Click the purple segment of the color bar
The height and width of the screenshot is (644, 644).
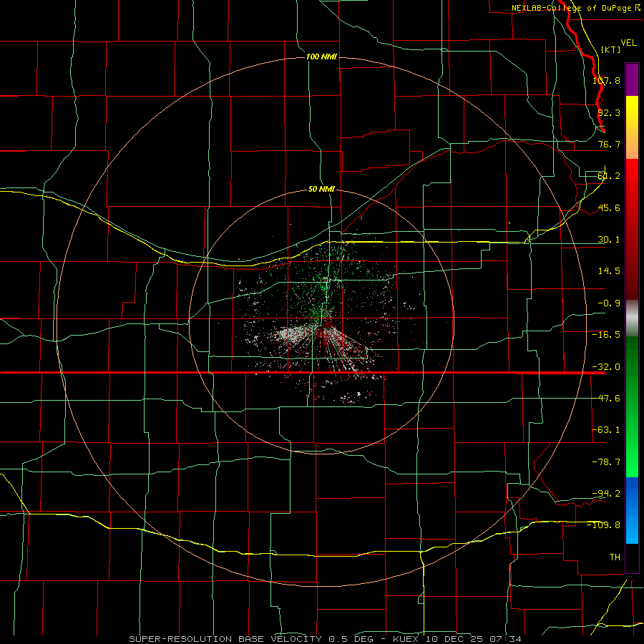[632, 79]
